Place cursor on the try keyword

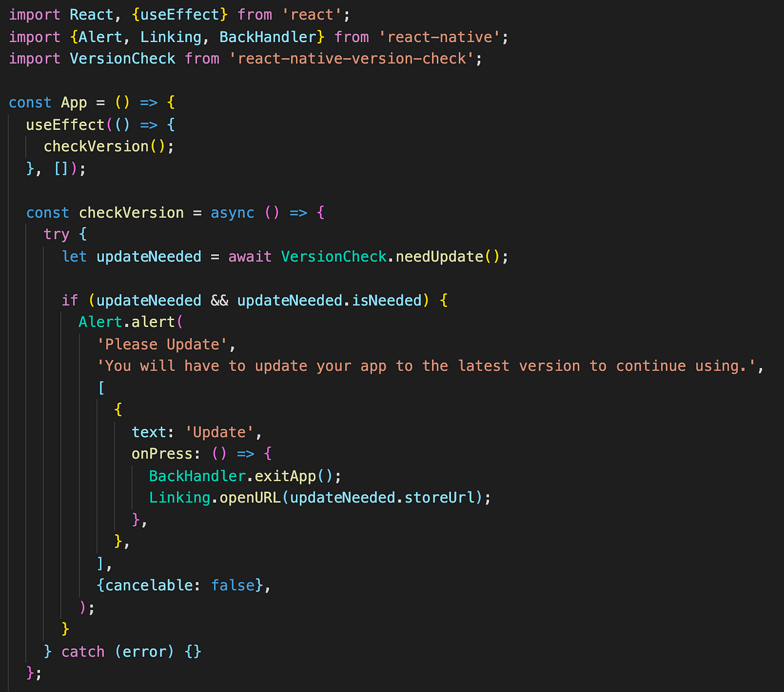[x=57, y=235]
